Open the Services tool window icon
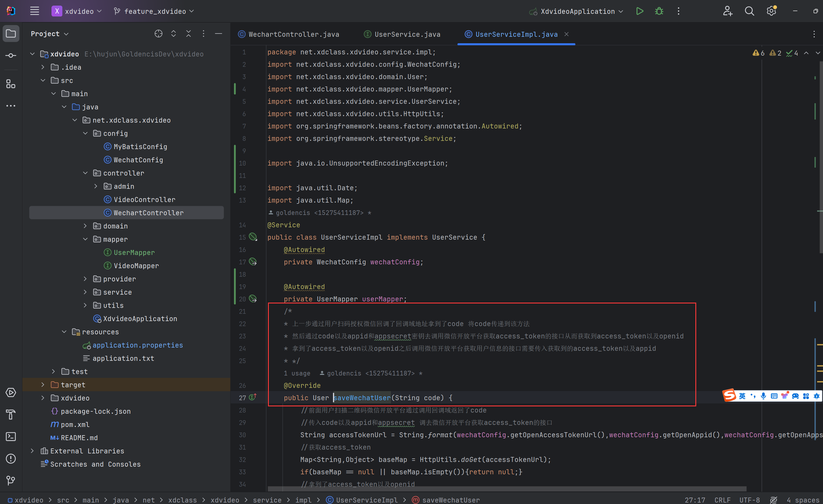Viewport: 823px width, 504px height. coord(11,393)
